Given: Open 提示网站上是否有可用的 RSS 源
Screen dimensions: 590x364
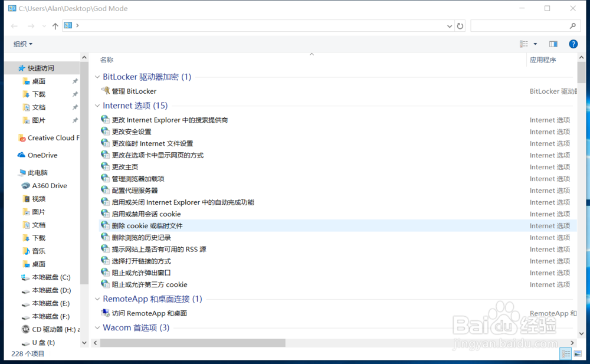Looking at the screenshot, I should coord(159,249).
